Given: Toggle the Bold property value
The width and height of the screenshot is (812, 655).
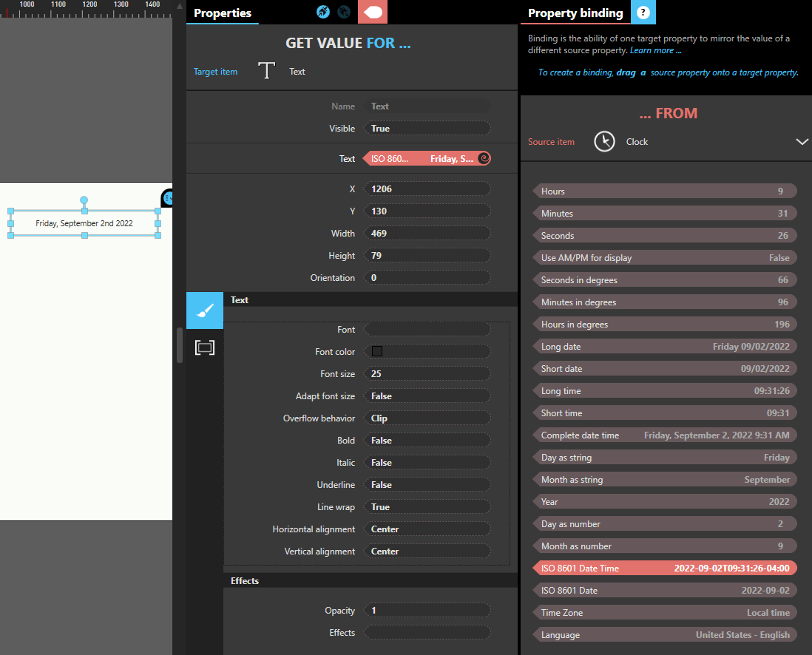Looking at the screenshot, I should pos(427,441).
